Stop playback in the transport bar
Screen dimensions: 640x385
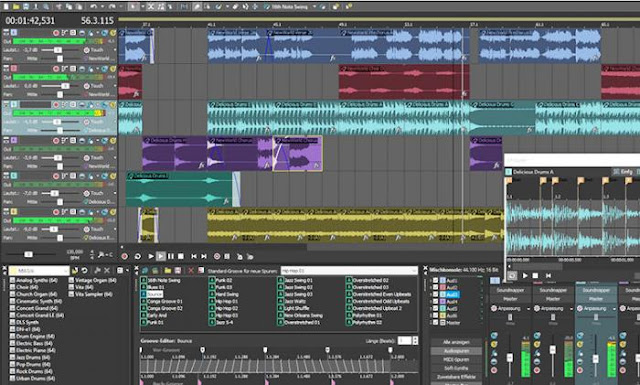coord(181,256)
